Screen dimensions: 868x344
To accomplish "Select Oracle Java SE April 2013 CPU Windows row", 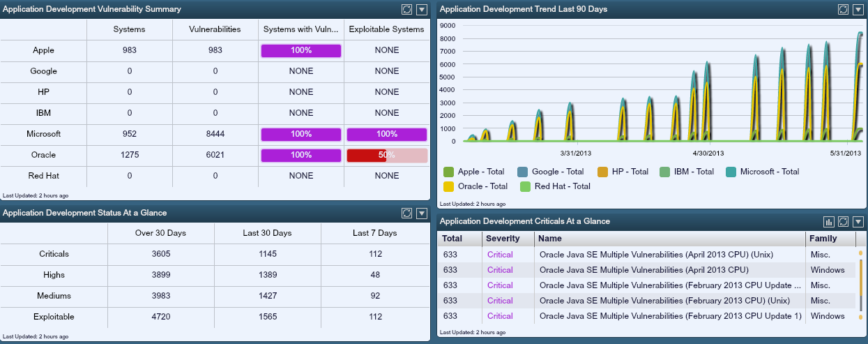I will coord(646,270).
